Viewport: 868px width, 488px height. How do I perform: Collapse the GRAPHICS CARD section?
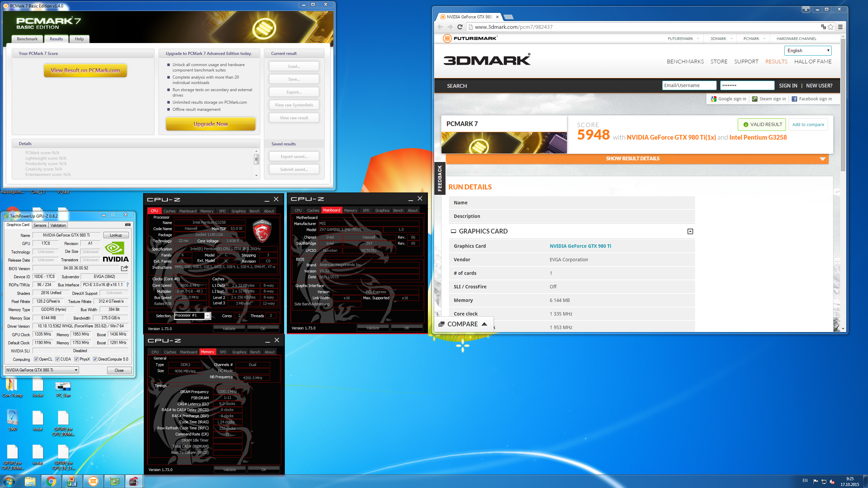pos(690,231)
